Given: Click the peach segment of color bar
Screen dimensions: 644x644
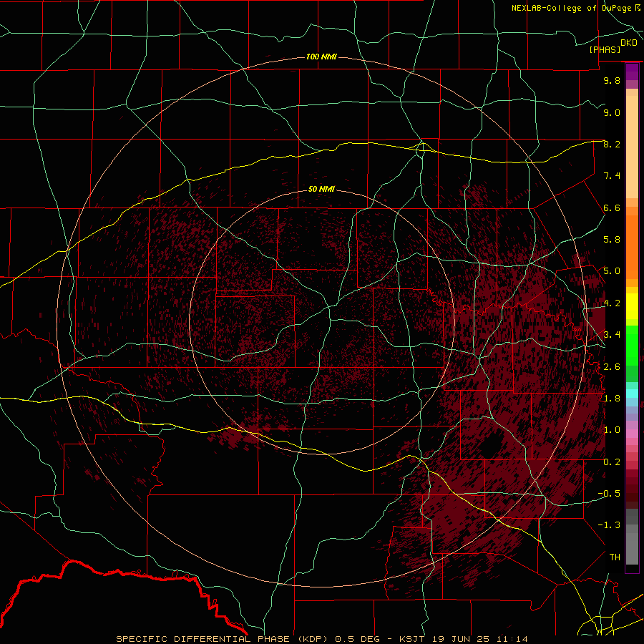Looking at the screenshot, I should 632,147.
